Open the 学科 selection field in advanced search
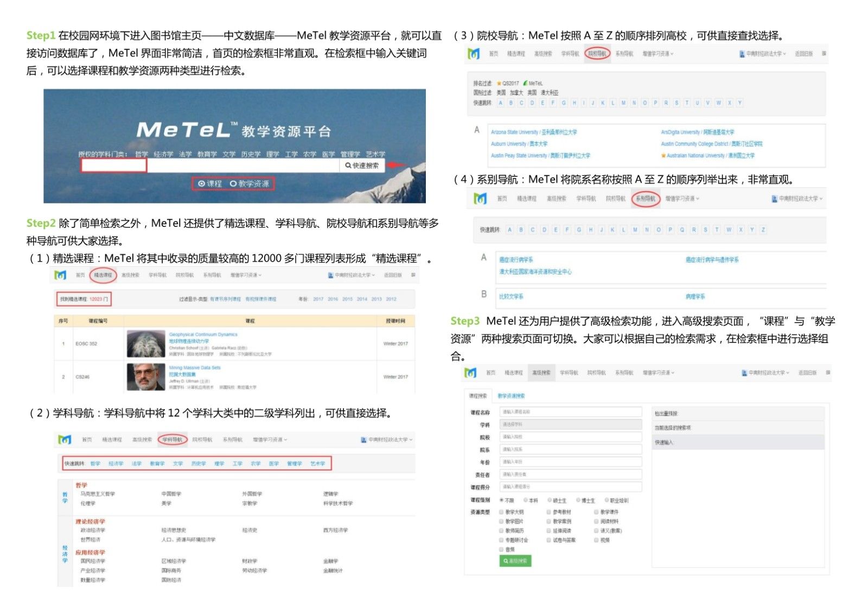 571,425
